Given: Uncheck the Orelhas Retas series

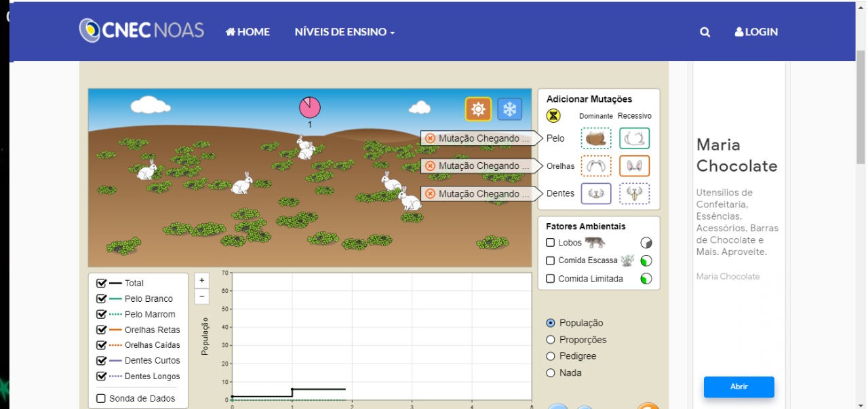Looking at the screenshot, I should click(102, 330).
